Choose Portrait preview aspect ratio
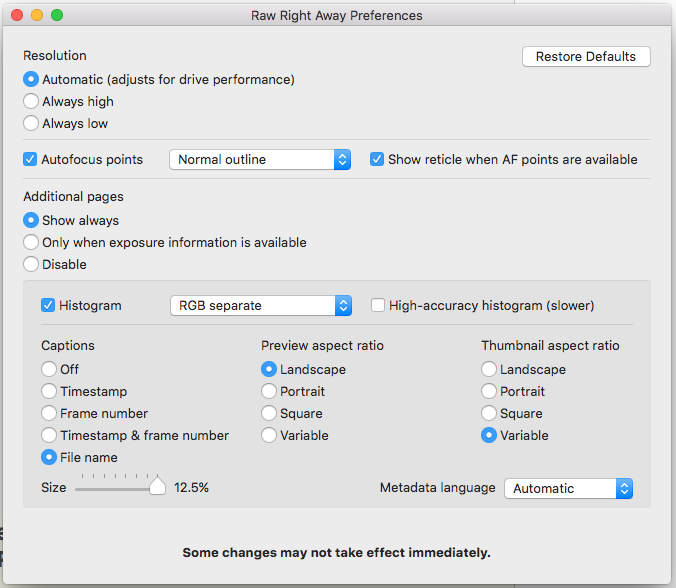This screenshot has height=588, width=676. point(269,391)
